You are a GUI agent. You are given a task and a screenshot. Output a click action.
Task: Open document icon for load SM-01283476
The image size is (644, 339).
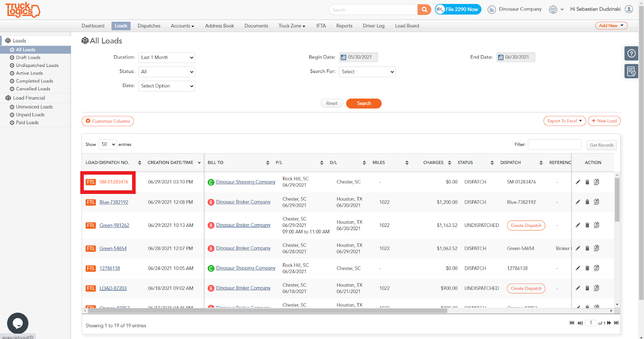pos(597,182)
